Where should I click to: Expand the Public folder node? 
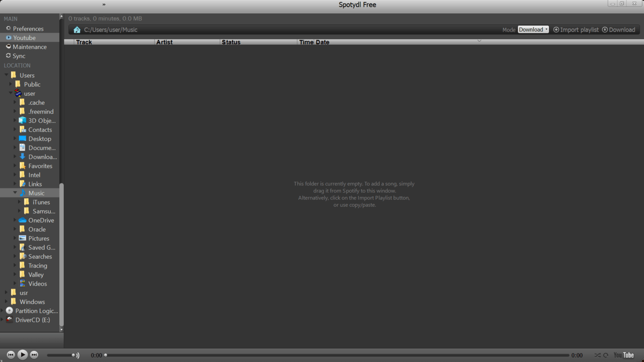11,84
